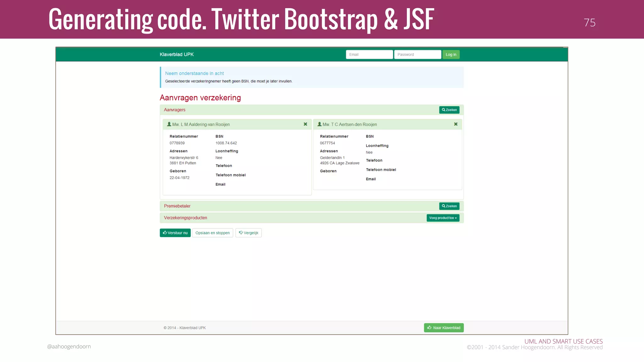
Task: Click relation number 0778939
Action: 177,143
